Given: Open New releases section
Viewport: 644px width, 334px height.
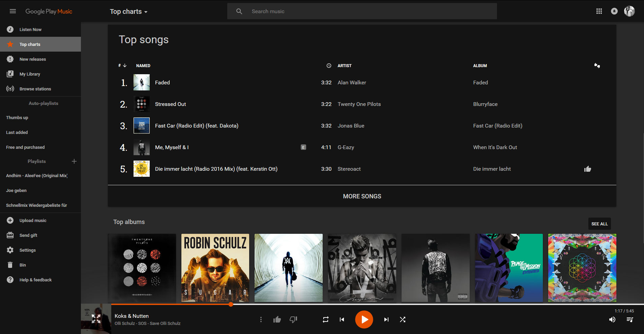Looking at the screenshot, I should point(40,59).
